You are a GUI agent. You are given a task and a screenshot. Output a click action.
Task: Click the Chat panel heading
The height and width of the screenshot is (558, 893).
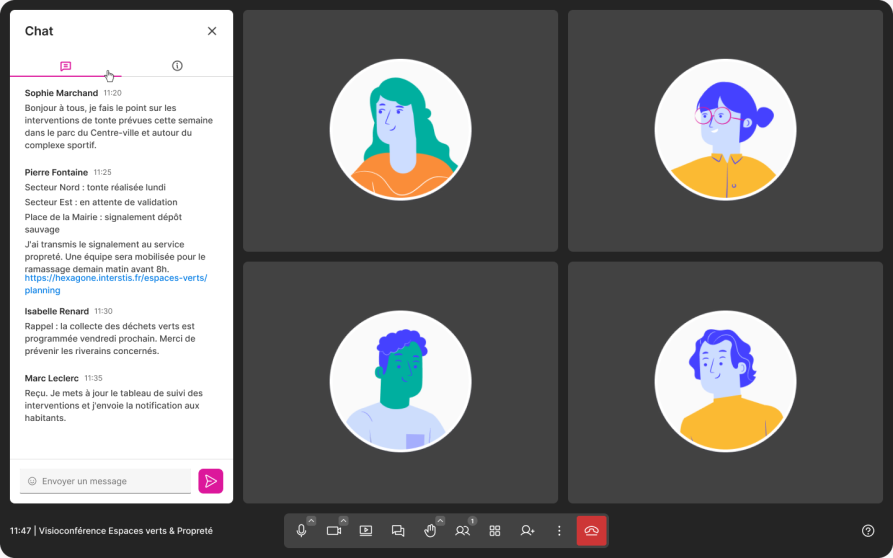point(39,31)
